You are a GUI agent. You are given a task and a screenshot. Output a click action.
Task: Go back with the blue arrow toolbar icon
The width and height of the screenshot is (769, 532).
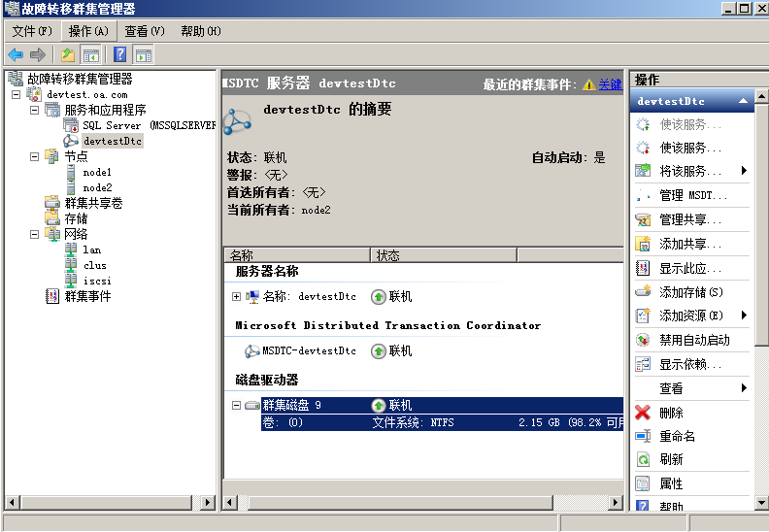coord(16,54)
